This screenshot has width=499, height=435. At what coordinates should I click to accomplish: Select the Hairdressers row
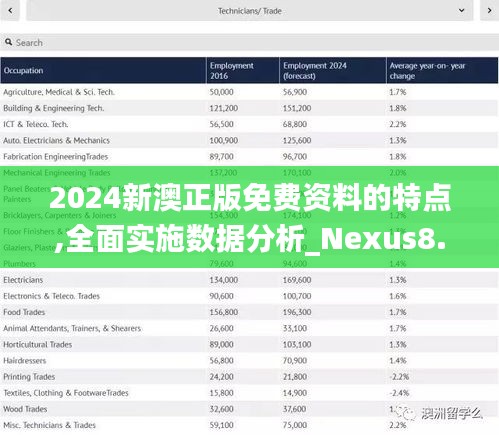click(x=249, y=361)
